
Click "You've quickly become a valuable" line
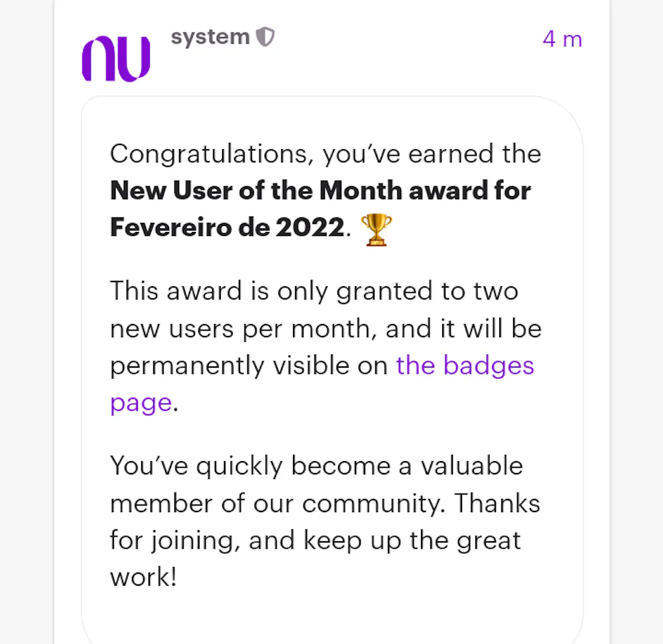(x=316, y=466)
